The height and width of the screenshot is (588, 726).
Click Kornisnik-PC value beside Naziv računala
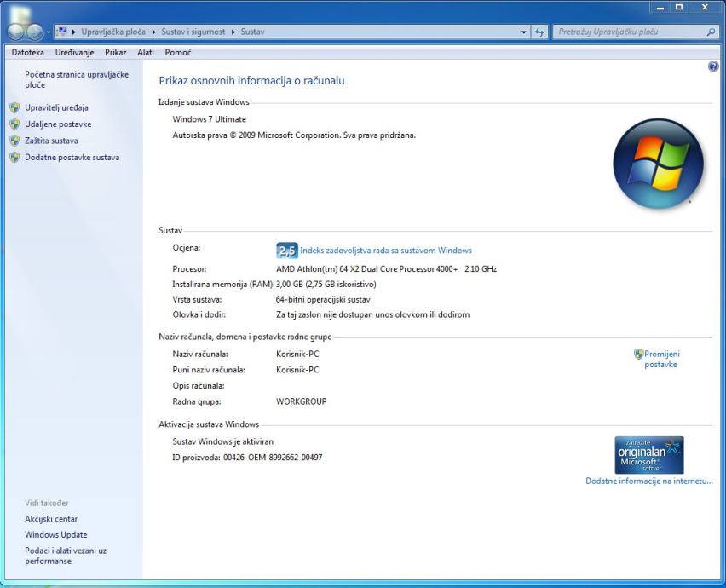point(297,355)
